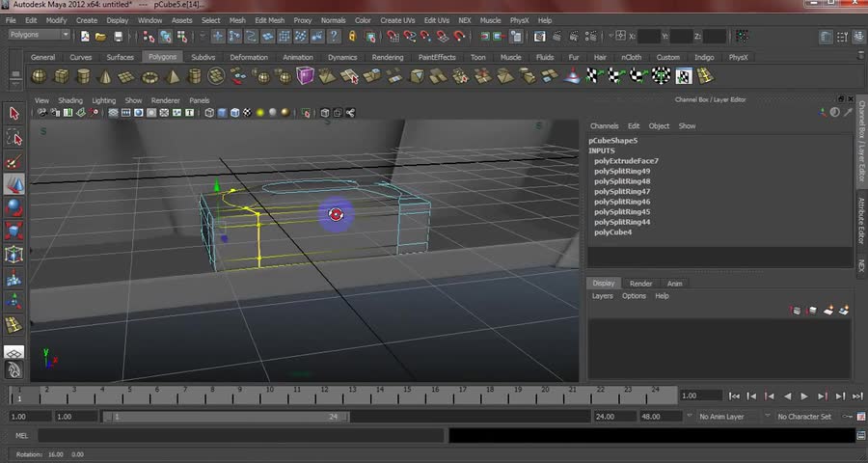Toggle isolate select in viewport toolbar
The height and width of the screenshot is (463, 868).
306,113
